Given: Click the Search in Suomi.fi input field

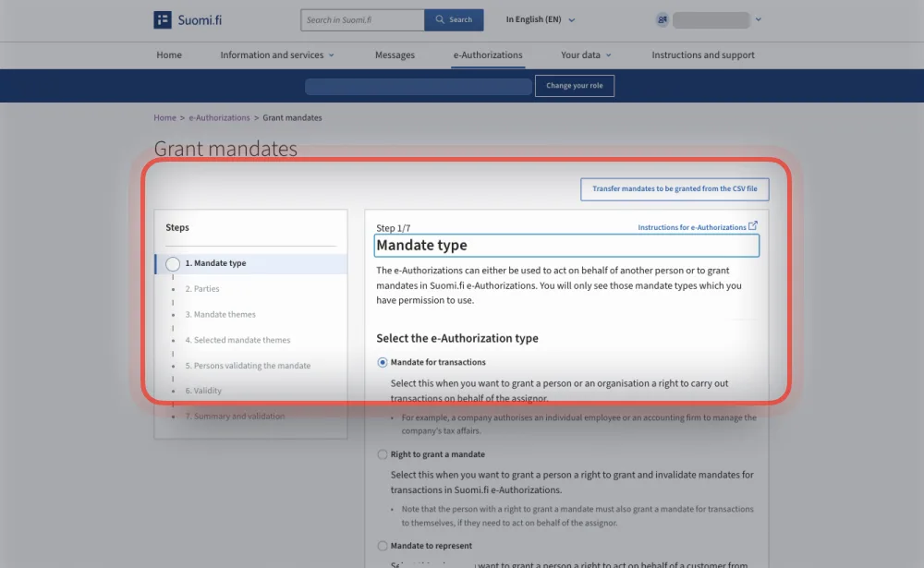Looking at the screenshot, I should 362,19.
